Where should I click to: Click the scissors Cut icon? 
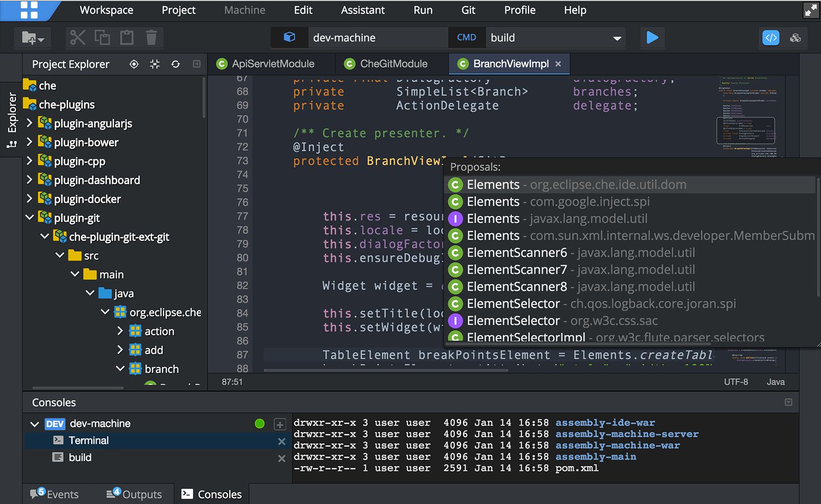[x=77, y=37]
